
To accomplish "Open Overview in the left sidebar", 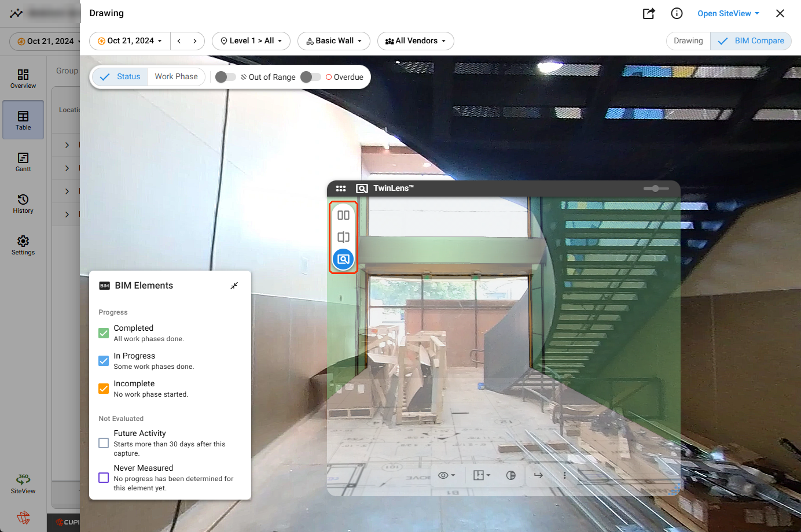I will pos(23,79).
